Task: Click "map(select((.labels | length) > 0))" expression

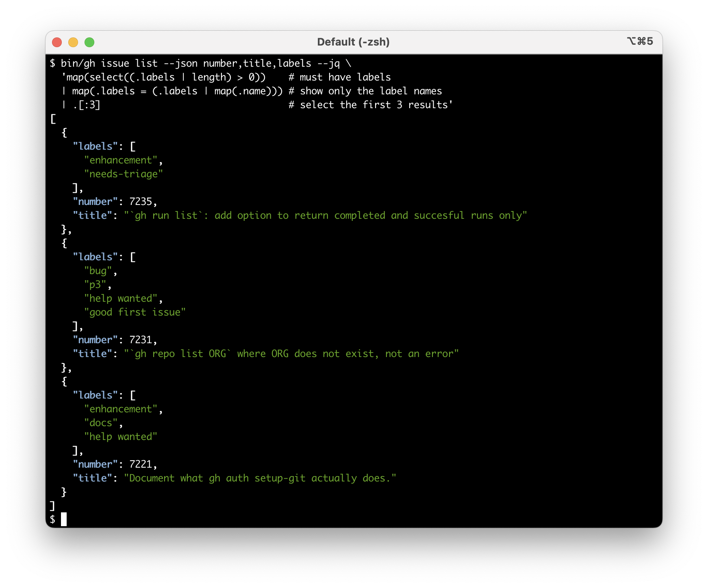Action: coord(166,77)
